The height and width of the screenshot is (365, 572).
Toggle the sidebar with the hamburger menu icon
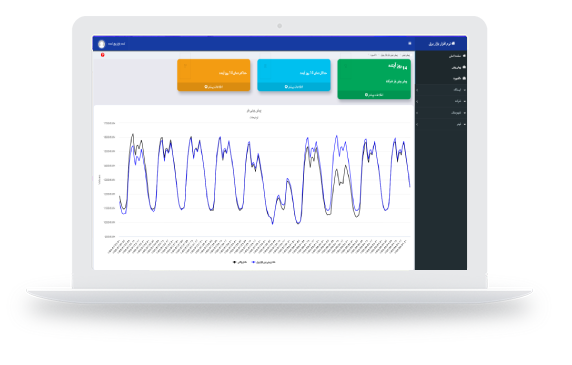(410, 43)
